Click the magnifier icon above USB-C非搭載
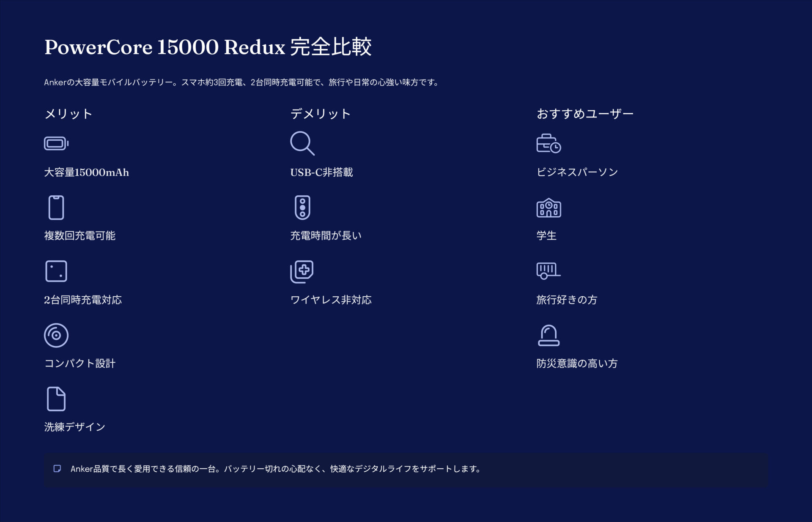The image size is (812, 522). [302, 144]
